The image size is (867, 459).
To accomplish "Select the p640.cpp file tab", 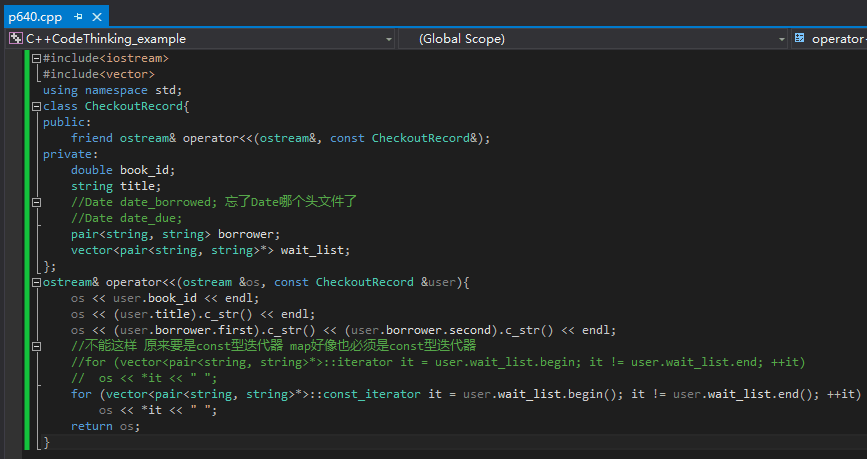I will coord(34,17).
